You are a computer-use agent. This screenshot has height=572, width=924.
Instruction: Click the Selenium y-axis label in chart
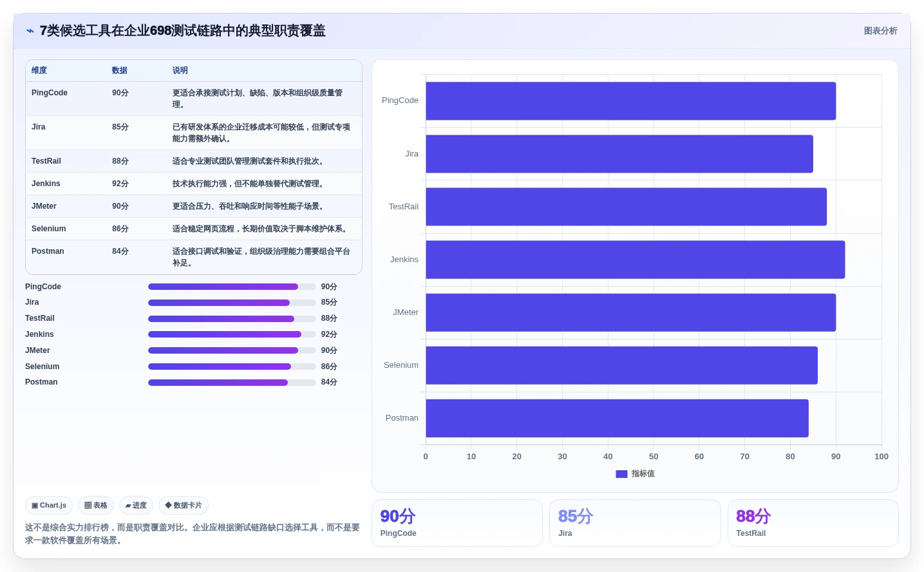[x=401, y=365]
